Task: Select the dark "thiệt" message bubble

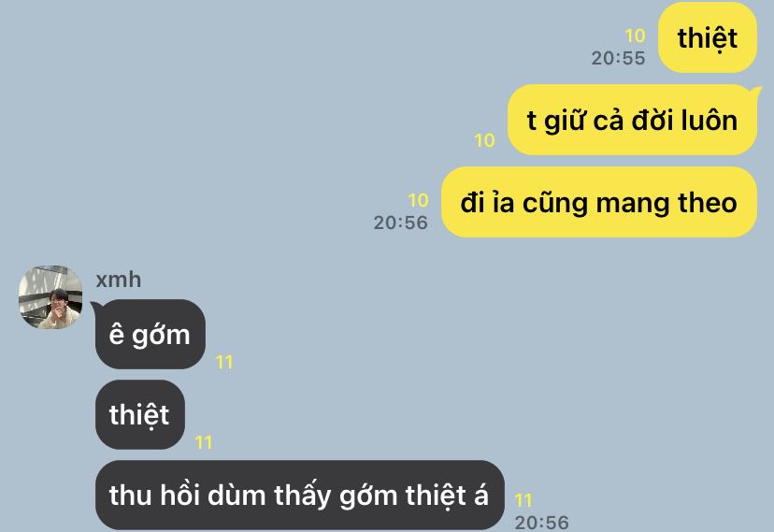Action: click(x=139, y=414)
